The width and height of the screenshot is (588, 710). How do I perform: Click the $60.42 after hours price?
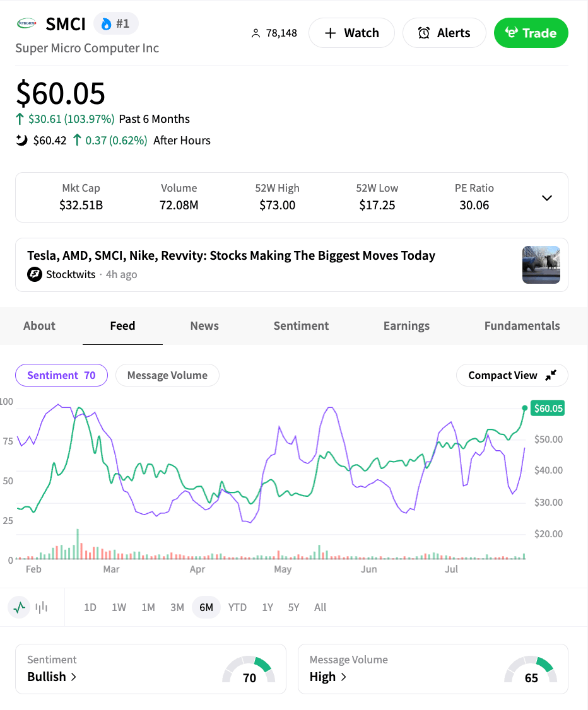(50, 141)
